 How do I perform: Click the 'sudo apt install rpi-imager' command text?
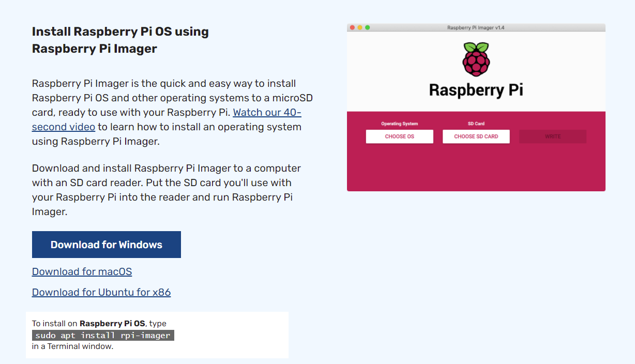[x=103, y=336]
